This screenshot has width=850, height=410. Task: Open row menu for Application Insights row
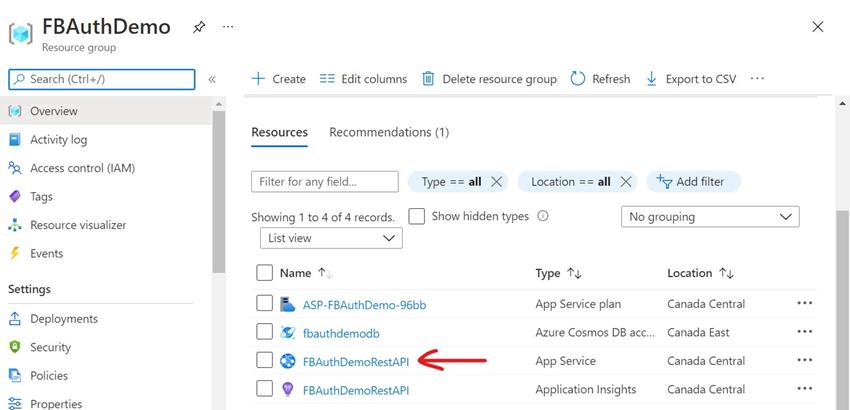(x=805, y=388)
